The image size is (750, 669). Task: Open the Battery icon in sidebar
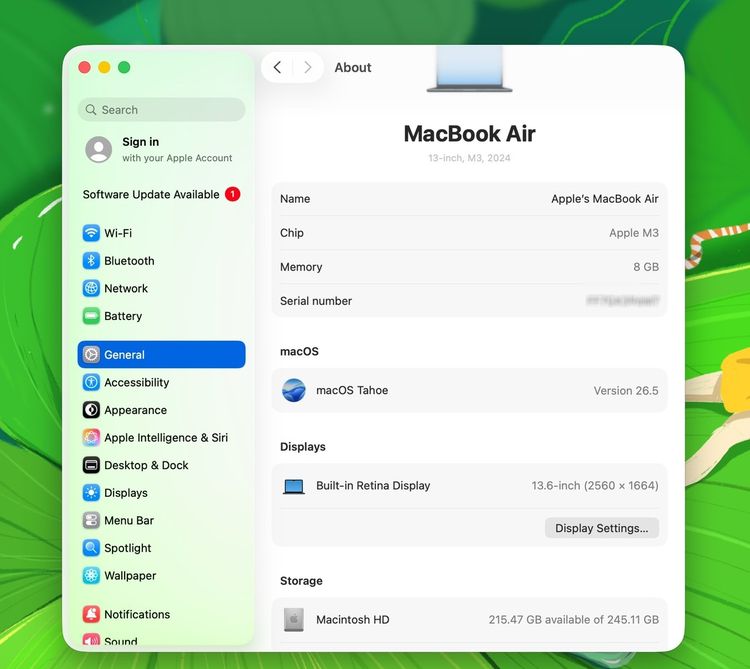coord(91,316)
